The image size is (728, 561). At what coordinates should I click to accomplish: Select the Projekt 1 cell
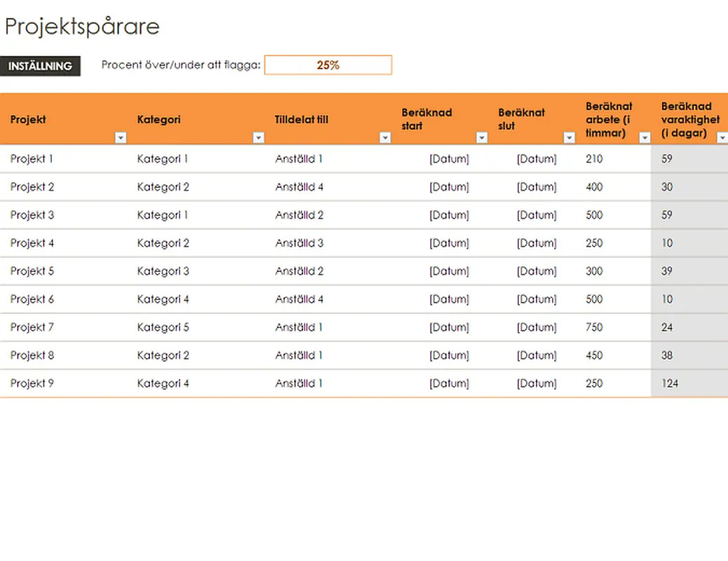[x=32, y=159]
